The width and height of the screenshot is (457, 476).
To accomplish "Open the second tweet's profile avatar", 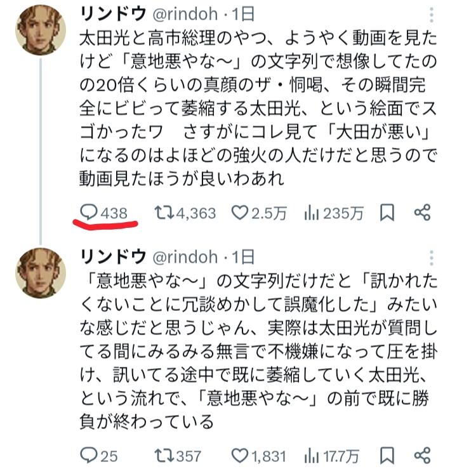I will pyautogui.click(x=40, y=273).
